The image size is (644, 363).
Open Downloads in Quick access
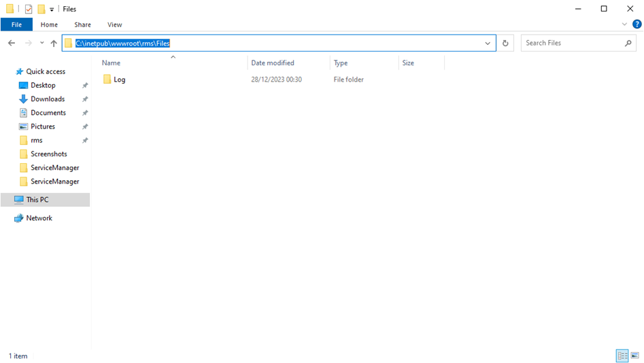[x=48, y=99]
